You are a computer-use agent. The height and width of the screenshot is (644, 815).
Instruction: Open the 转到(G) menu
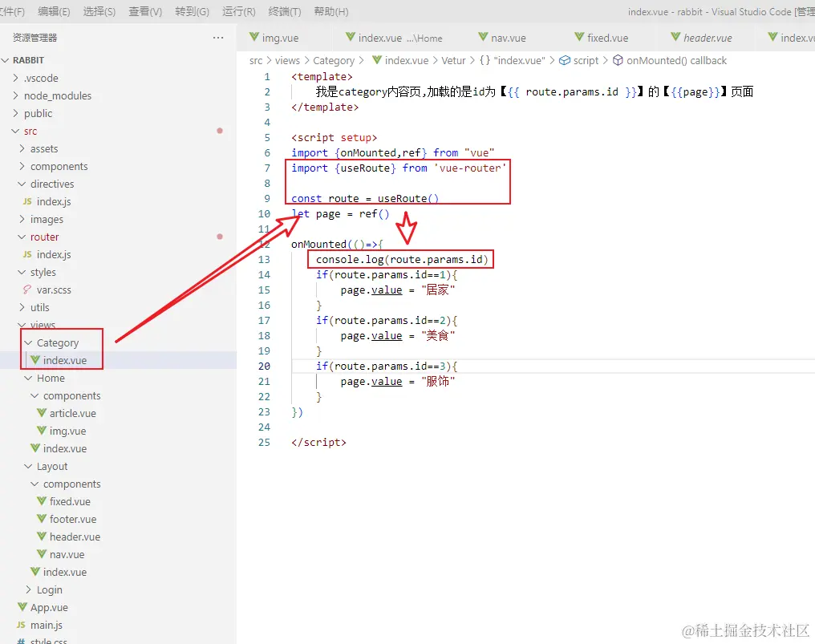(192, 11)
